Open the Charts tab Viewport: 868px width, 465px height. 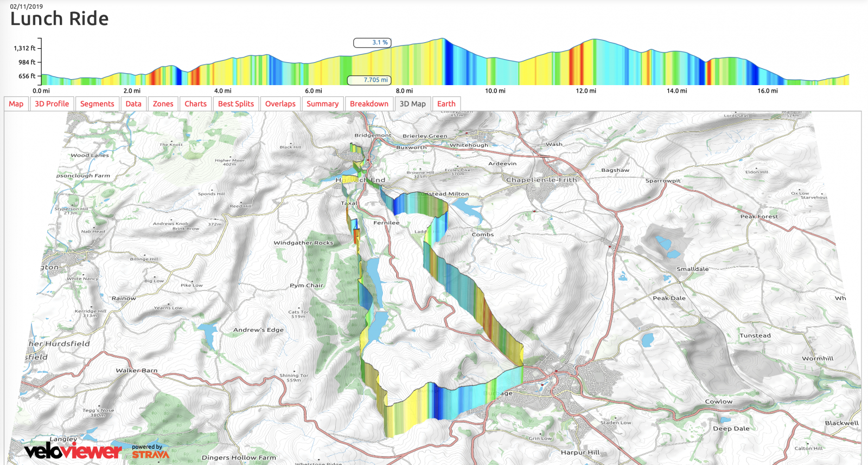coord(195,104)
